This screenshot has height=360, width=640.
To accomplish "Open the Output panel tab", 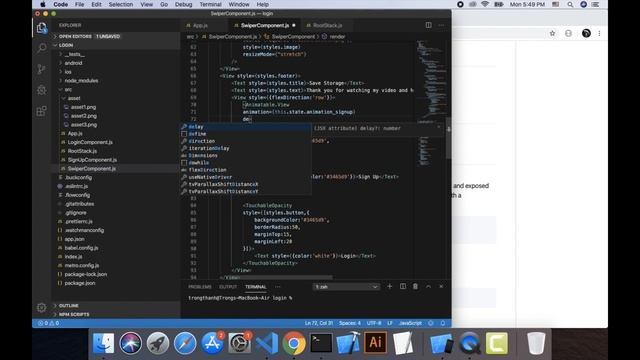I will click(x=228, y=287).
